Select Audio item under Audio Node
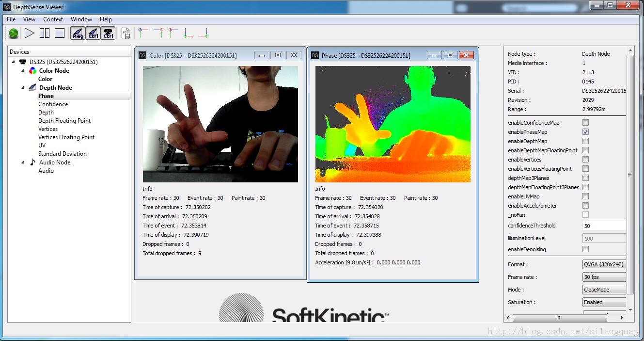This screenshot has width=644, height=341. pyautogui.click(x=46, y=171)
